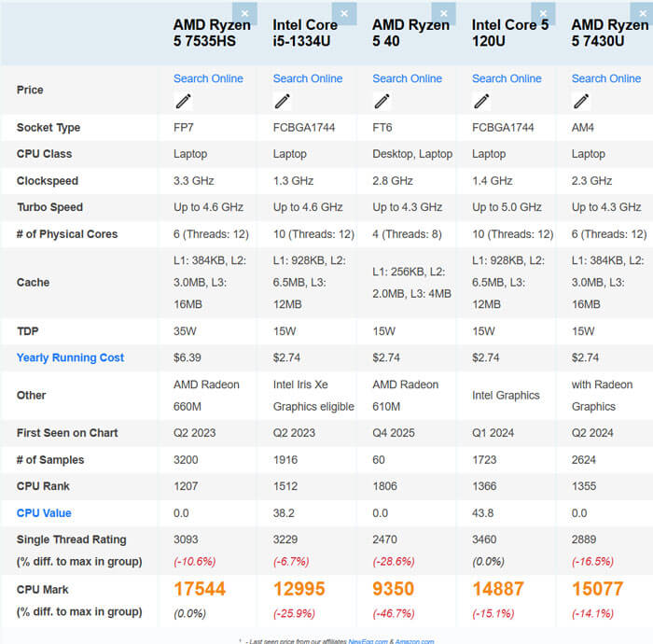The width and height of the screenshot is (653, 644).
Task: Click the Socket Type row label
Action: (49, 128)
